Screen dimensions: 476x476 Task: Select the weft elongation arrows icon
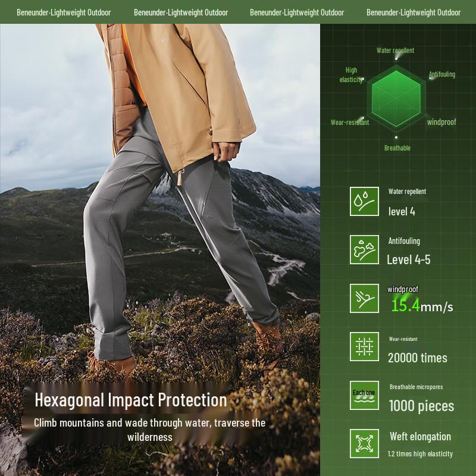[x=364, y=444]
